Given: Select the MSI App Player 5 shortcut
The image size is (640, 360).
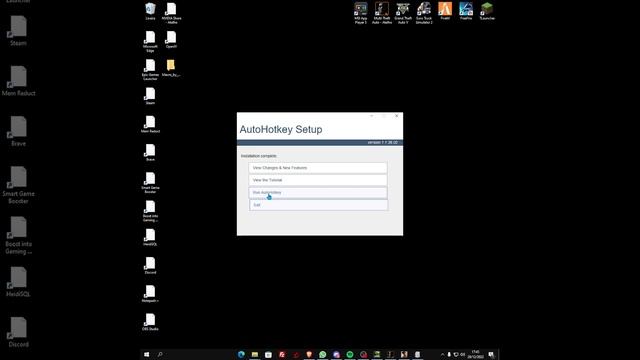Looking at the screenshot, I should 361,13.
